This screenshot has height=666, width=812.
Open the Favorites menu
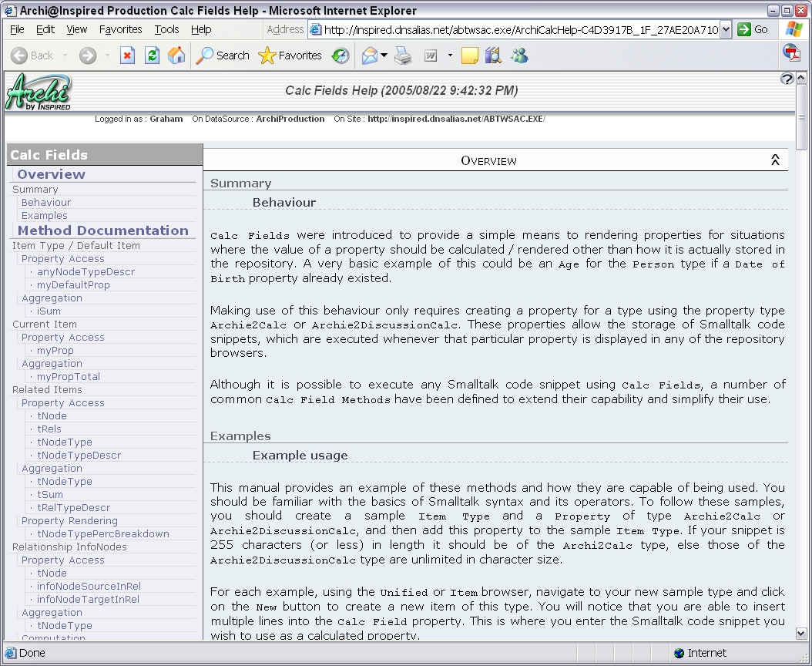coord(120,29)
